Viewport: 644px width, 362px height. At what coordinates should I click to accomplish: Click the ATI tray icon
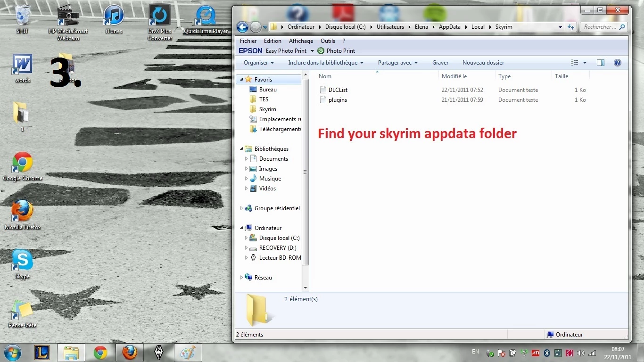point(536,353)
